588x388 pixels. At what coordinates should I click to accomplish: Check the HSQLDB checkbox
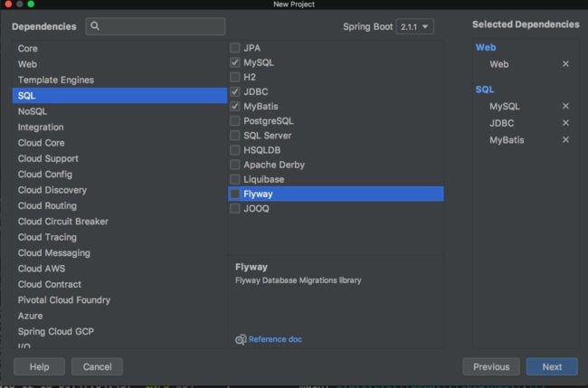(x=235, y=150)
